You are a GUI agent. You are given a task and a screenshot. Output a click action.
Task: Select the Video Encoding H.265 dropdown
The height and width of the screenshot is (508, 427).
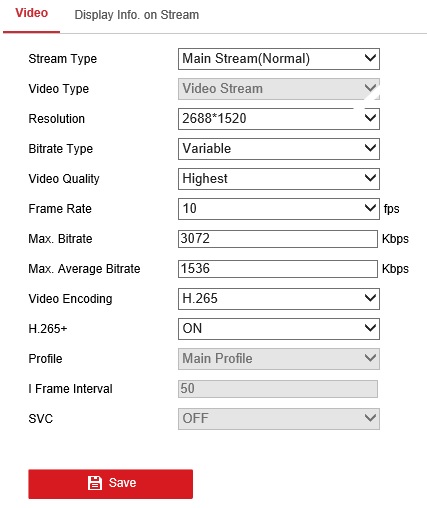coord(279,299)
